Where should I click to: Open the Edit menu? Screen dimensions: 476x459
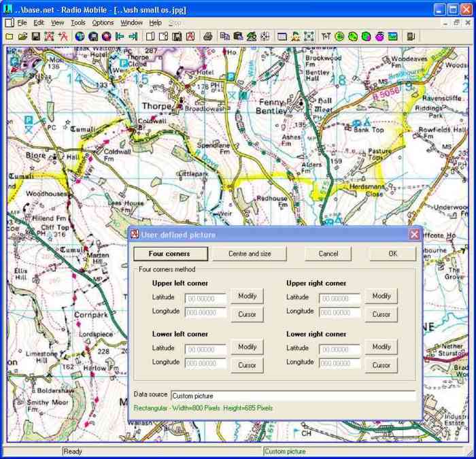(x=39, y=22)
